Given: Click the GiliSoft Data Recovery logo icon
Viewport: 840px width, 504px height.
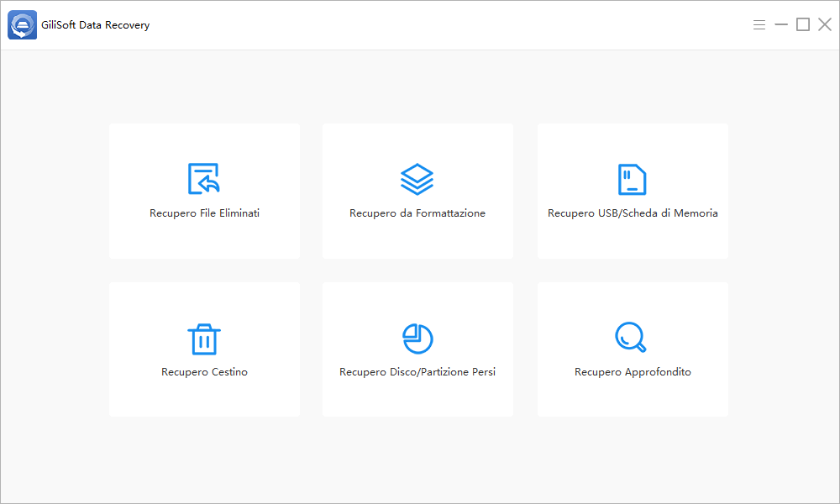Looking at the screenshot, I should point(22,24).
